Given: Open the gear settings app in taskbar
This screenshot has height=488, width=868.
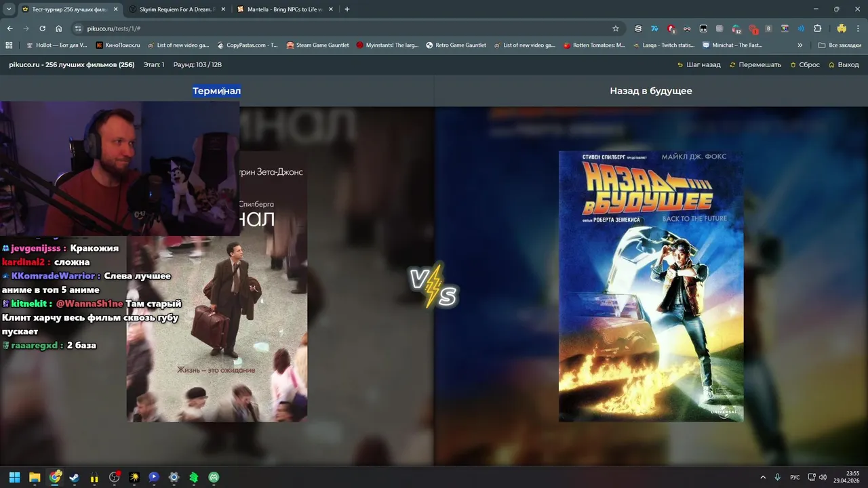Looking at the screenshot, I should click(x=174, y=477).
